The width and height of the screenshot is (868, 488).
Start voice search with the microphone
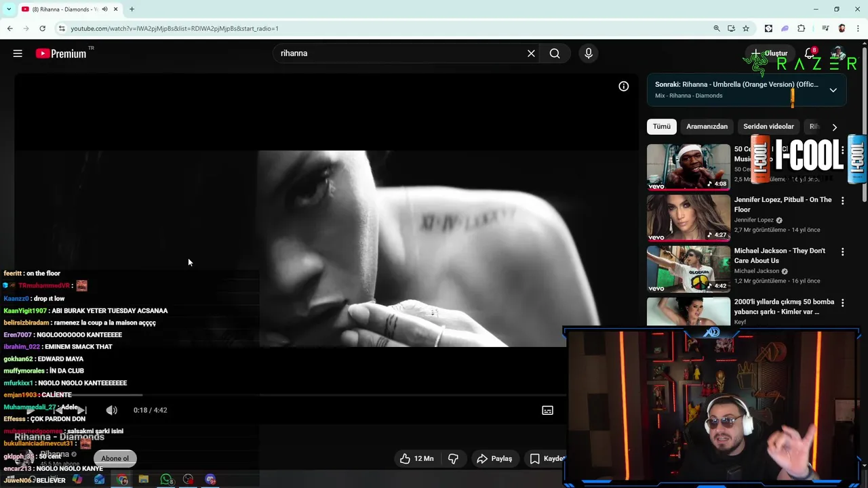pyautogui.click(x=588, y=54)
